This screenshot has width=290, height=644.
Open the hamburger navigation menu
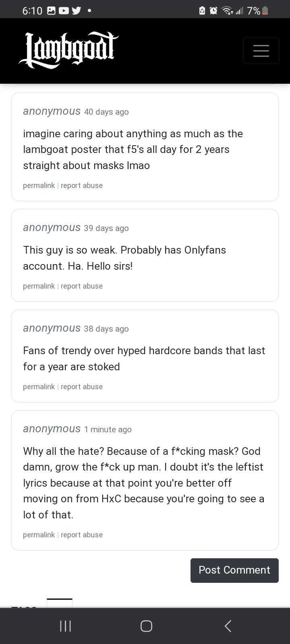[x=261, y=51]
